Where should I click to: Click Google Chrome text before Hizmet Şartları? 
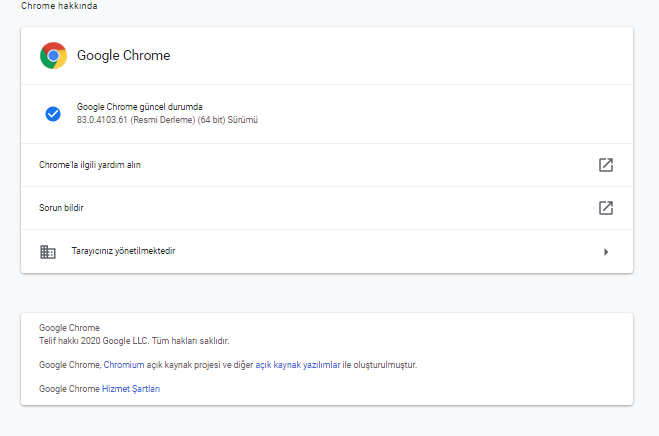pyautogui.click(x=69, y=388)
